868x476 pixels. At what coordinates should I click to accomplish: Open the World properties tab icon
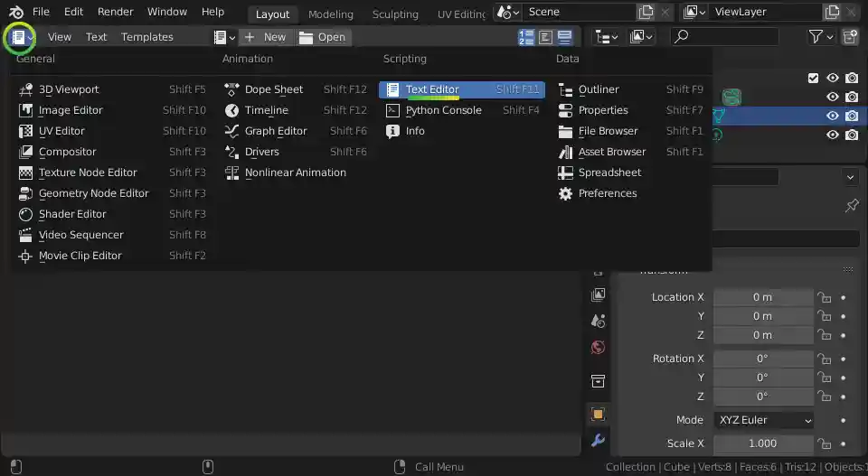click(598, 347)
